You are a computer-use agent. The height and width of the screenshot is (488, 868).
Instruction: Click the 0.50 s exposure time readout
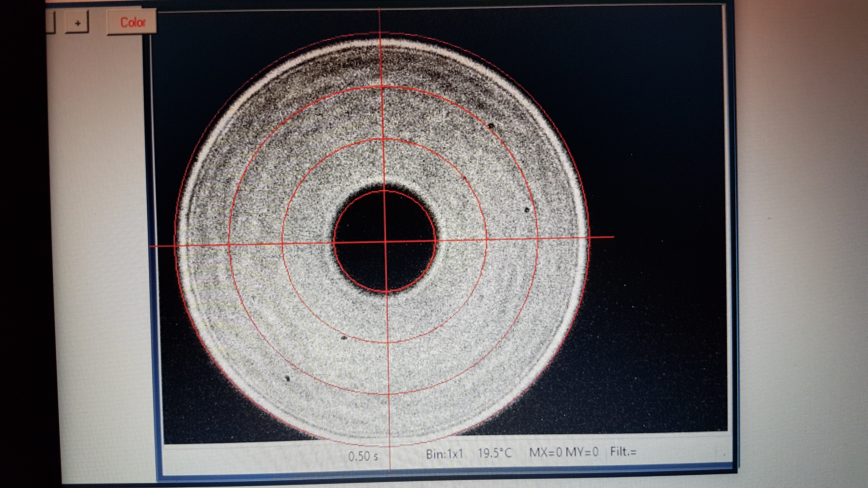coord(363,457)
